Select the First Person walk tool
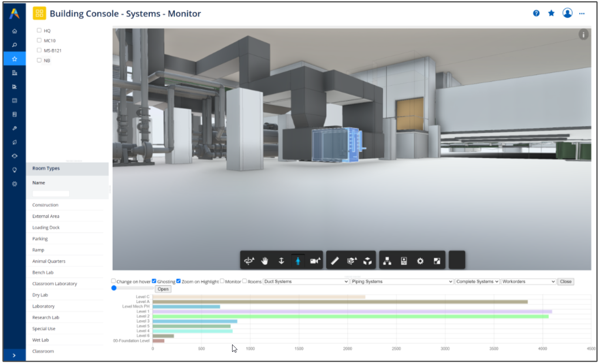The image size is (600, 364). point(298,261)
